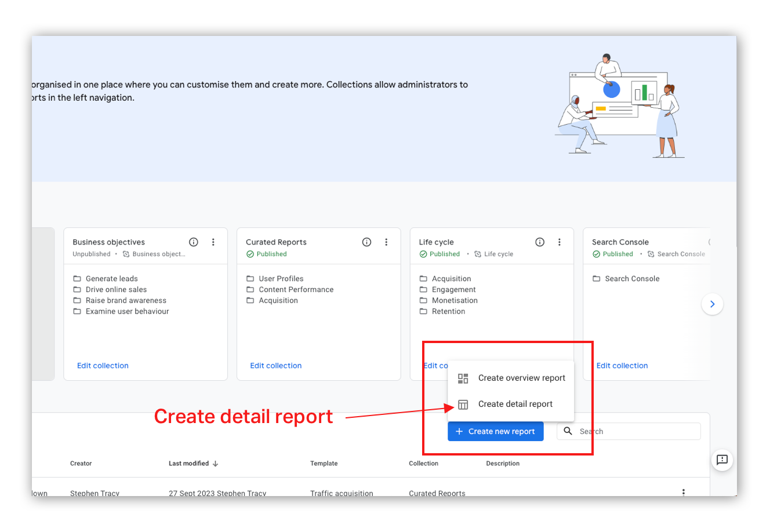Open the three-dot menu on Business objectives card
The image size is (770, 532).
click(x=213, y=242)
